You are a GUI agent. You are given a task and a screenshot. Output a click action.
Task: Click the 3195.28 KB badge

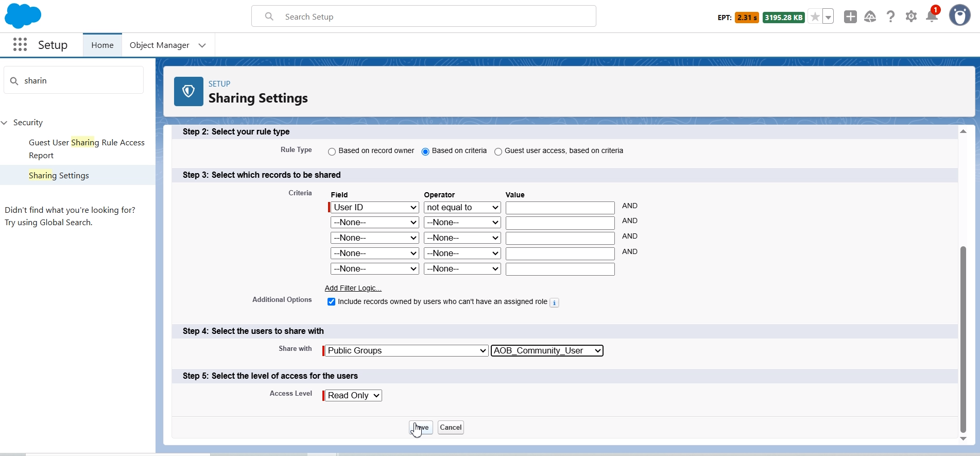[x=783, y=18]
